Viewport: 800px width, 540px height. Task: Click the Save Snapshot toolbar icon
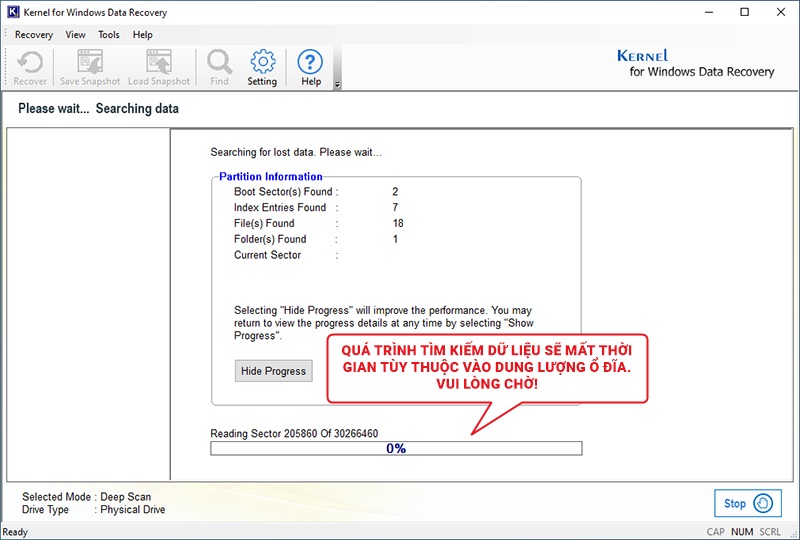[90, 68]
